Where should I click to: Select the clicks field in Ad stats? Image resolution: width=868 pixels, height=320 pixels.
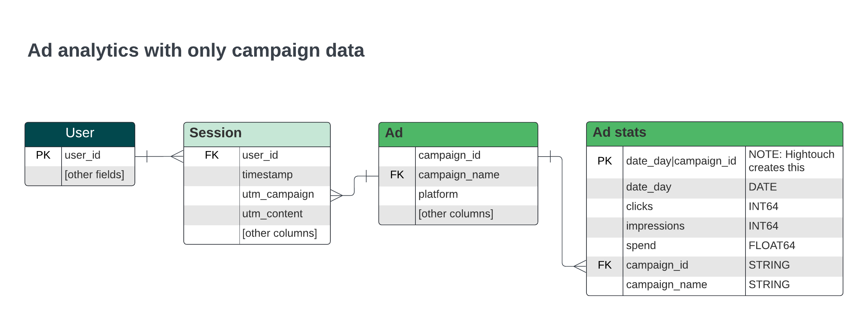click(639, 207)
